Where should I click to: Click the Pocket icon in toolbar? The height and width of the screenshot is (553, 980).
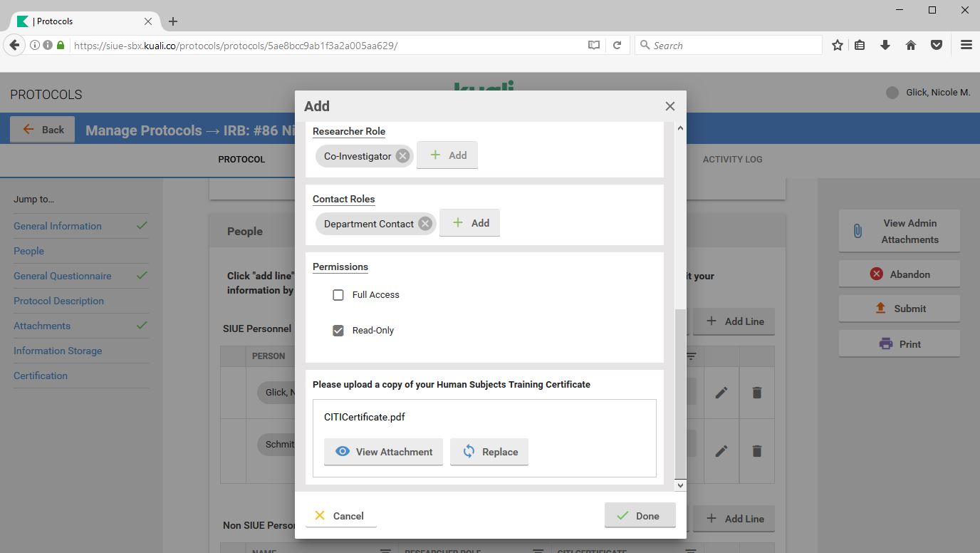click(x=937, y=45)
